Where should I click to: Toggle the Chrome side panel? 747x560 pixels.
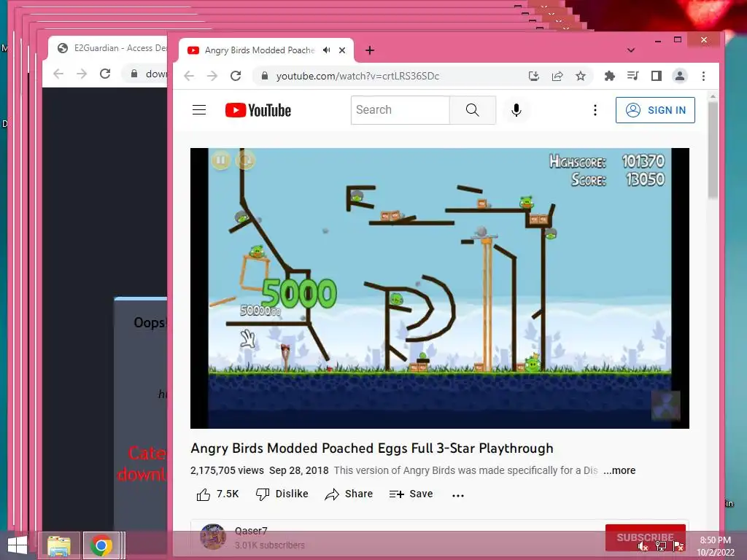(x=656, y=76)
